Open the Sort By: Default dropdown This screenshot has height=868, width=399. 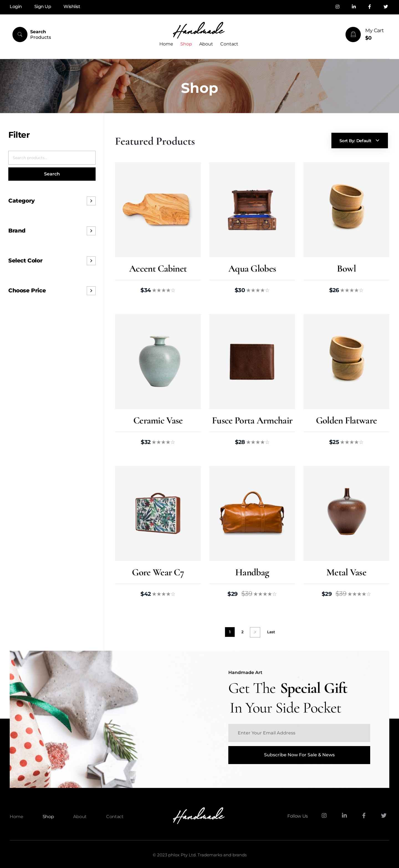point(359,141)
